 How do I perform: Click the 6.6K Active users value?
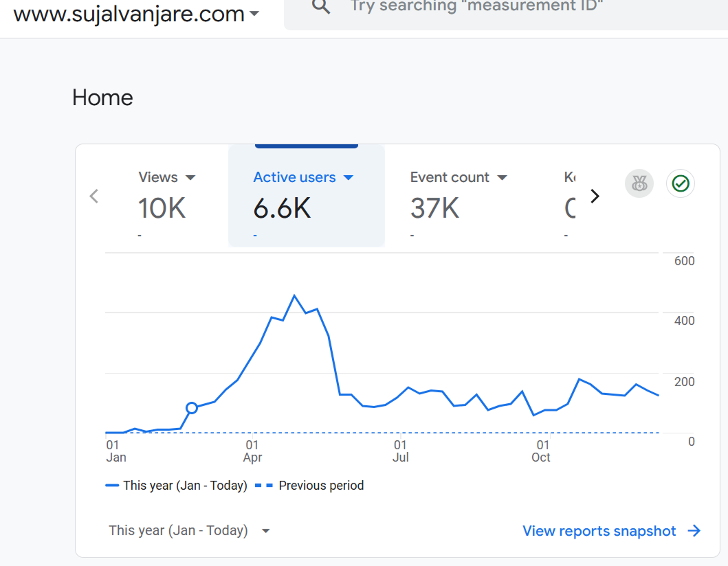282,208
